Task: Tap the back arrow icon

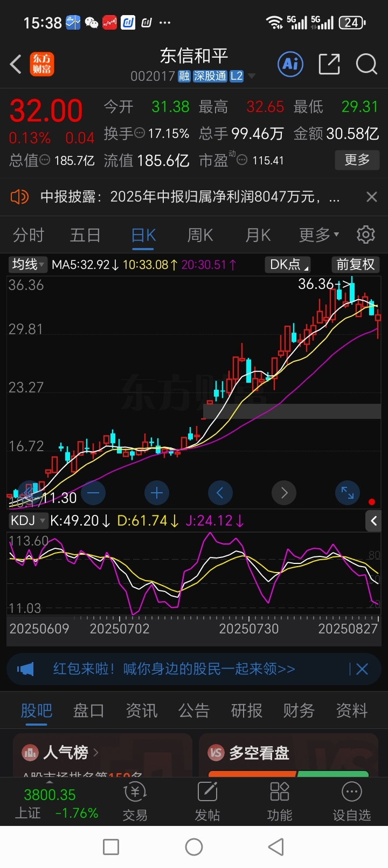Action: [x=16, y=64]
